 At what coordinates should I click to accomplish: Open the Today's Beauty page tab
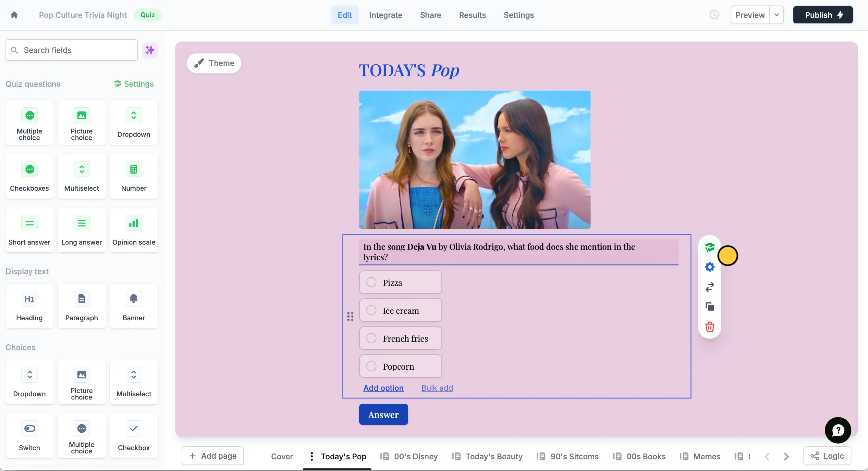coord(487,456)
